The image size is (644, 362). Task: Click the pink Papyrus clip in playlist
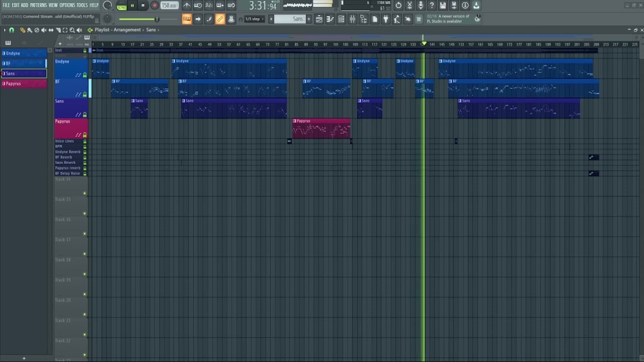(321, 128)
